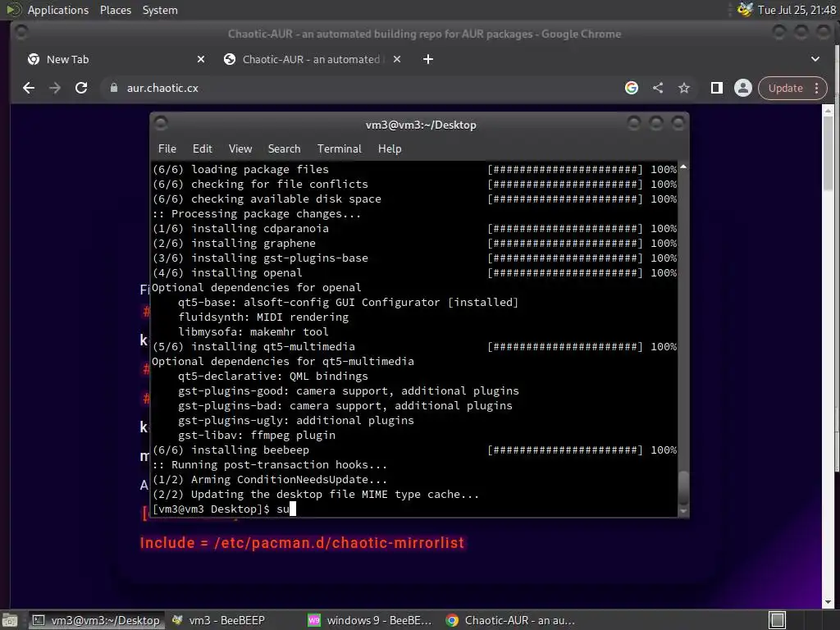The height and width of the screenshot is (630, 840).
Task: Click the '[vm3@vm3 Desktop]$ su' prompt
Action: click(x=221, y=509)
